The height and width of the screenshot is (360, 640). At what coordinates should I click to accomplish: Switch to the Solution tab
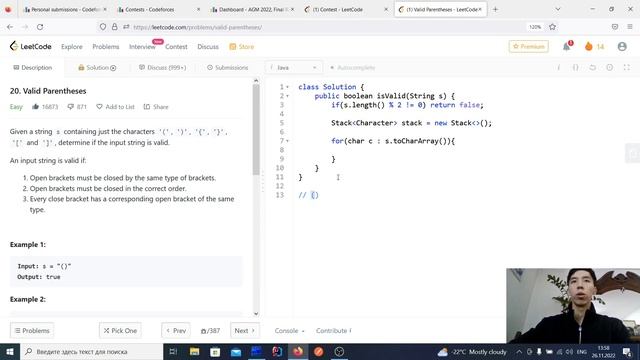click(97, 67)
